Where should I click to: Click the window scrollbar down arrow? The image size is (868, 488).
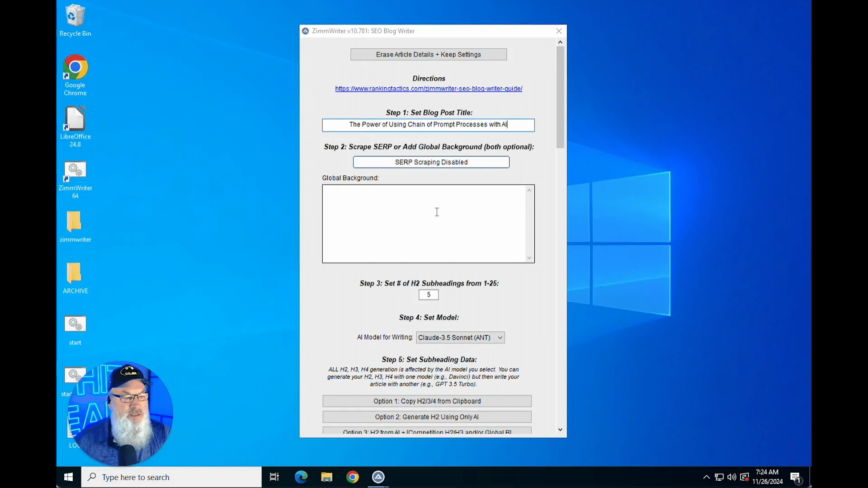pos(561,430)
